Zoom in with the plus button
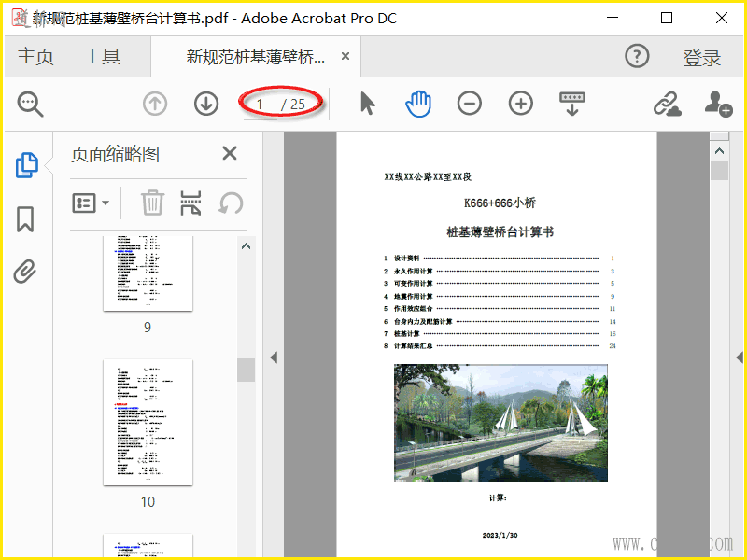 [521, 104]
